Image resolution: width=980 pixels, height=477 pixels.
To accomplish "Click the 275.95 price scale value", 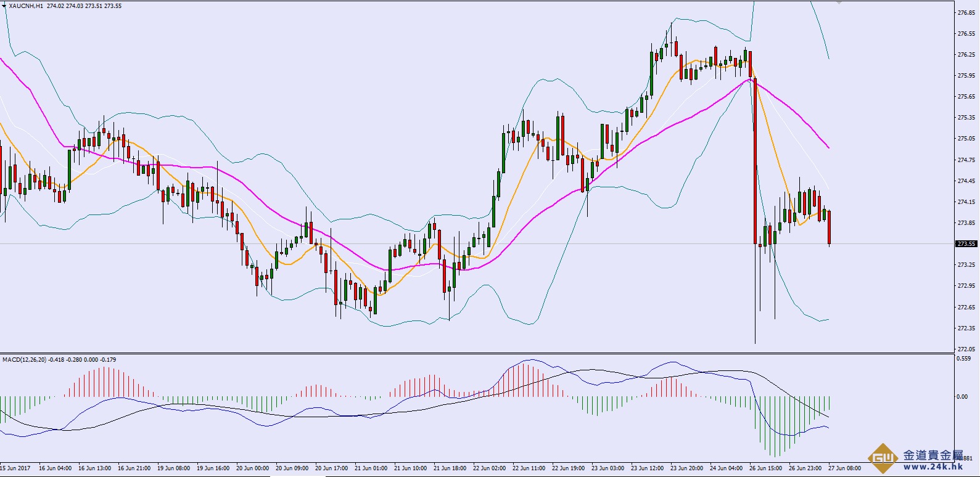I will click(x=966, y=75).
